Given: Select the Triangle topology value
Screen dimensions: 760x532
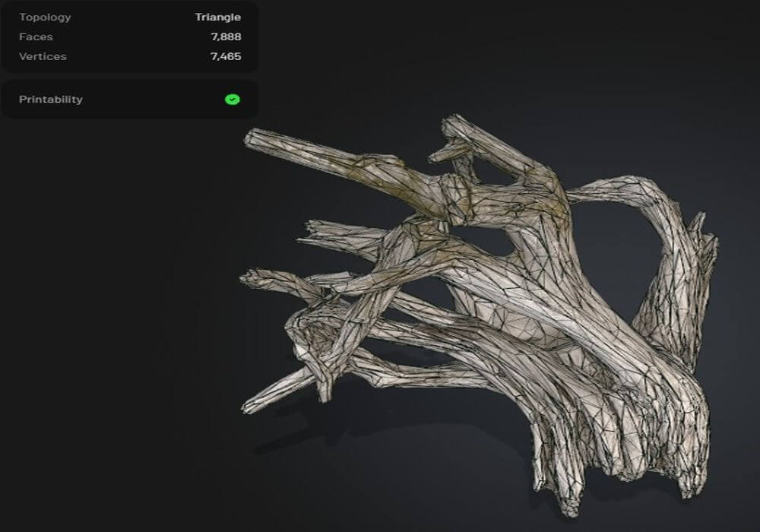Looking at the screenshot, I should pyautogui.click(x=218, y=17).
